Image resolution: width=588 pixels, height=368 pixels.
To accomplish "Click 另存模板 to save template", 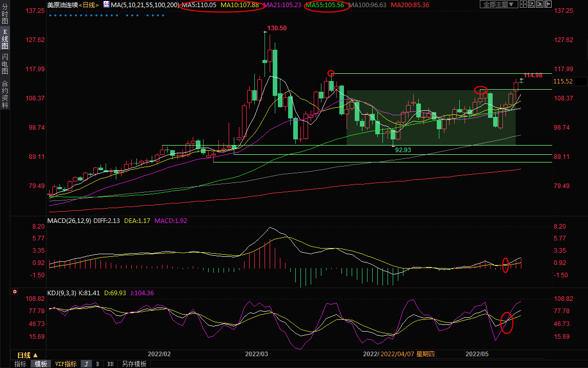I will [134, 364].
